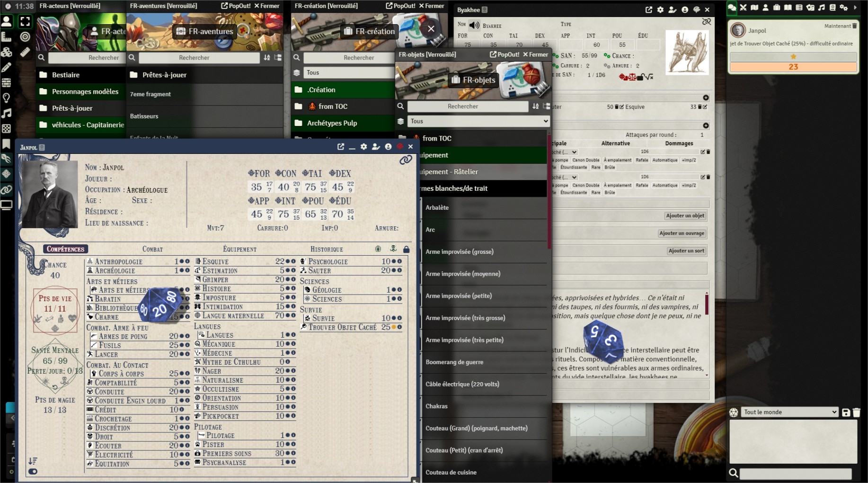Open the Playlists tab in the sidebar
This screenshot has height=483, width=868.
coord(821,8)
